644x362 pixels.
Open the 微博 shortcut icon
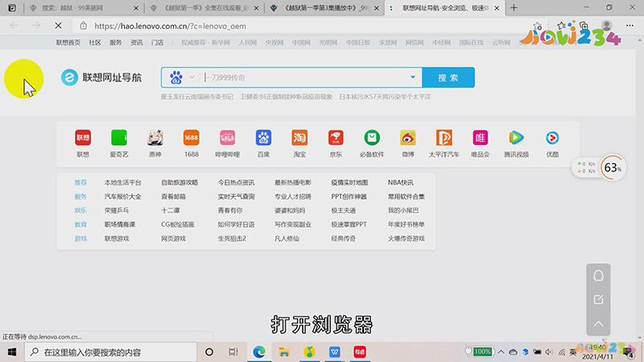coord(408,138)
